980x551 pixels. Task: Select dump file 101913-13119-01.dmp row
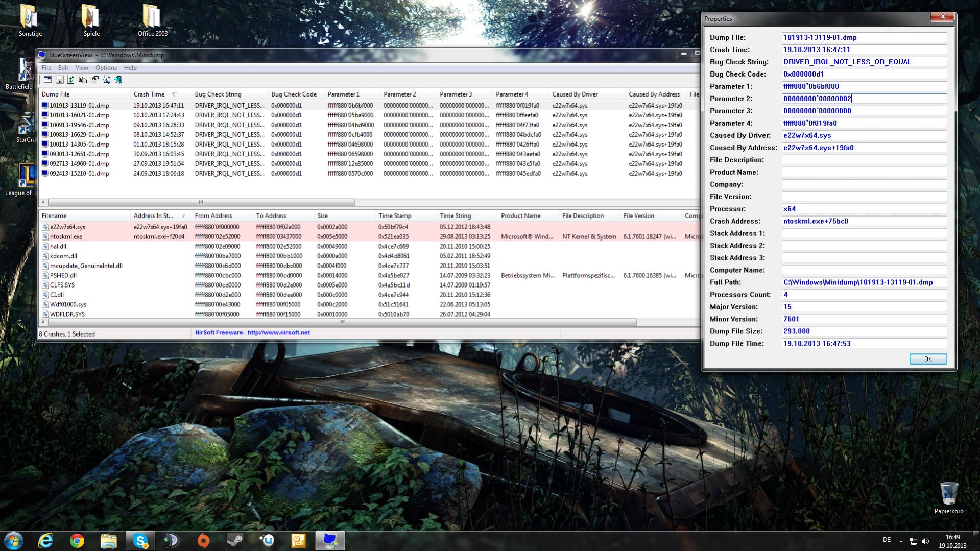click(369, 106)
